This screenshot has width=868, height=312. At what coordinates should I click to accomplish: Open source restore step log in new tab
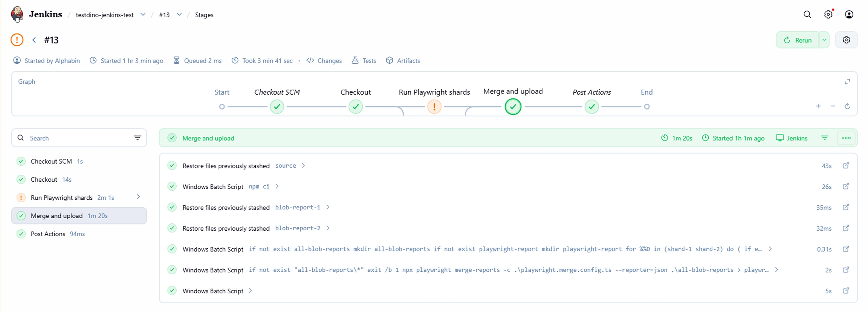point(846,165)
